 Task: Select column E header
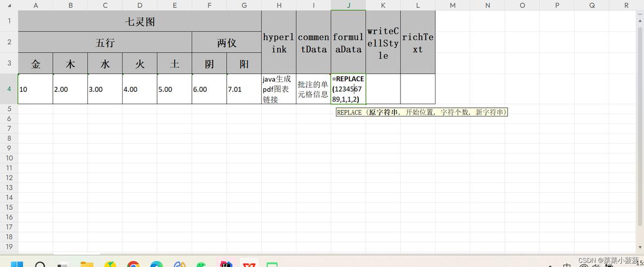[174, 5]
